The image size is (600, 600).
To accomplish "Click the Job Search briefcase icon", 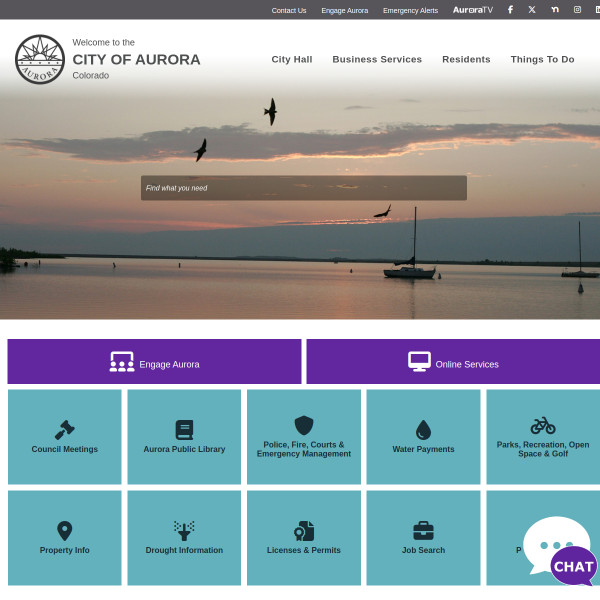I will pos(423,531).
